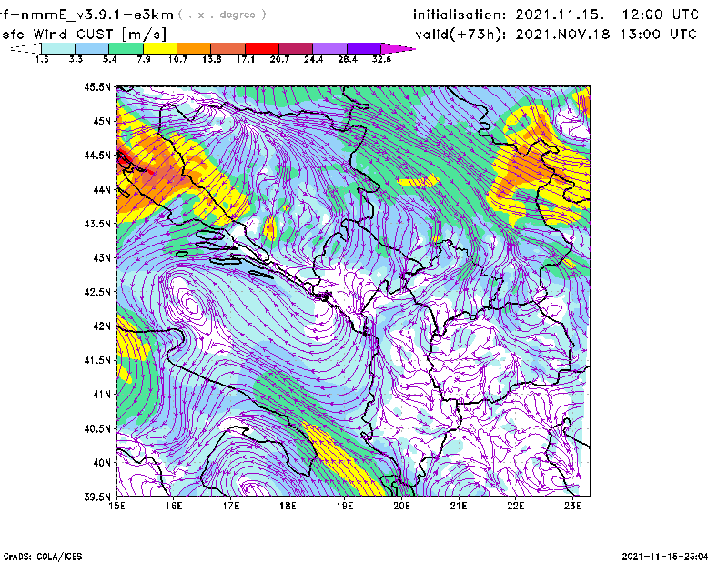Click the 44.5N latitude label

click(97, 155)
